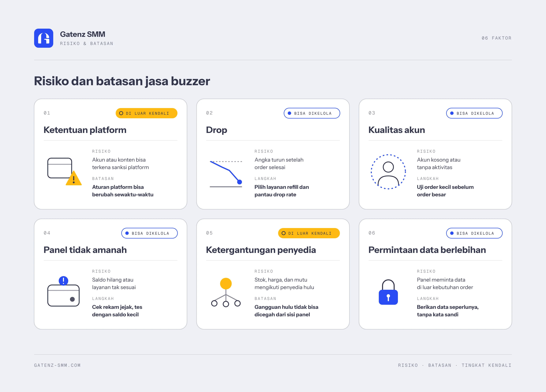
Task: Click the dotted-circle user icon in Kualitas akun
Action: [x=388, y=172]
